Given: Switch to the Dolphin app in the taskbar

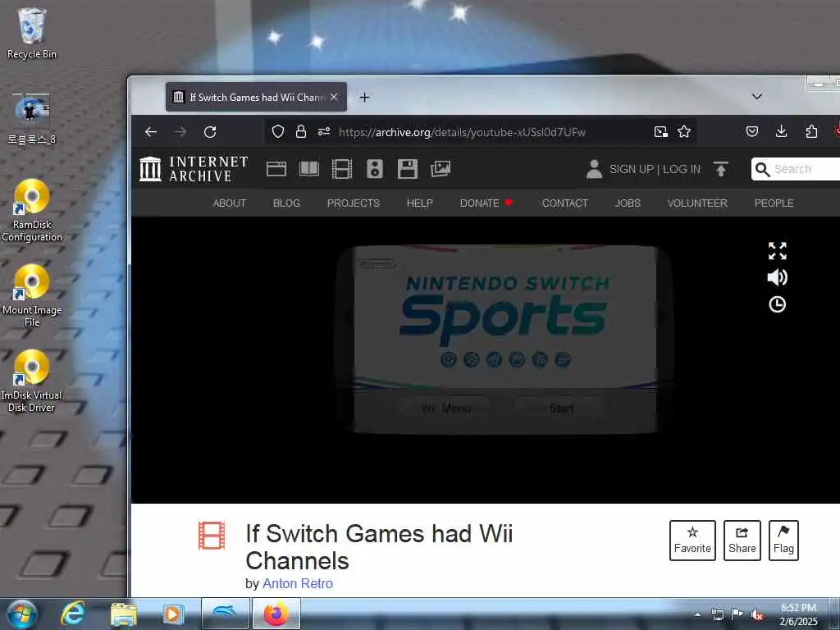Looking at the screenshot, I should (x=225, y=614).
